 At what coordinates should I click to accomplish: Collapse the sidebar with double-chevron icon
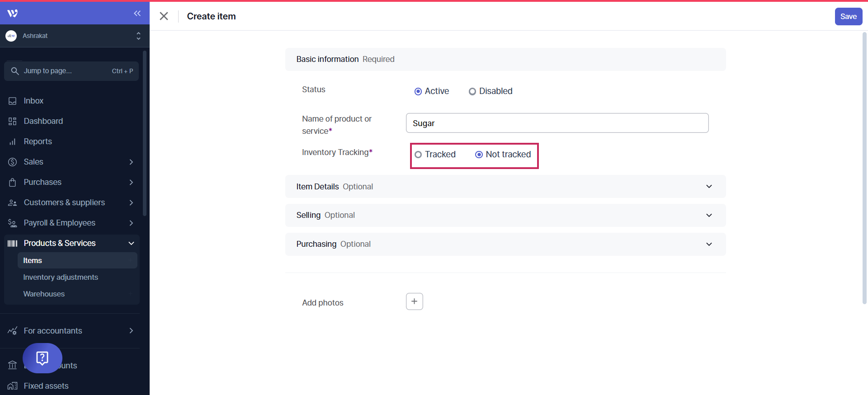click(x=137, y=14)
